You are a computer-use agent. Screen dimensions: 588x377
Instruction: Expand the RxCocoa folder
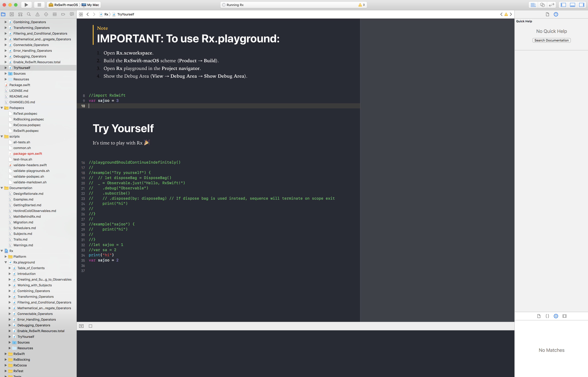coord(6,365)
